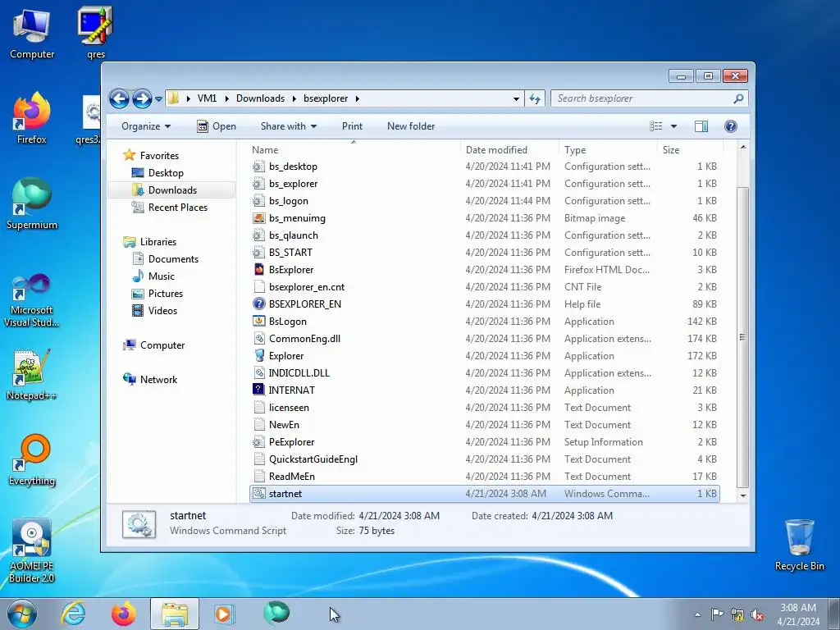Click VM1 in the address bar path

coord(207,98)
